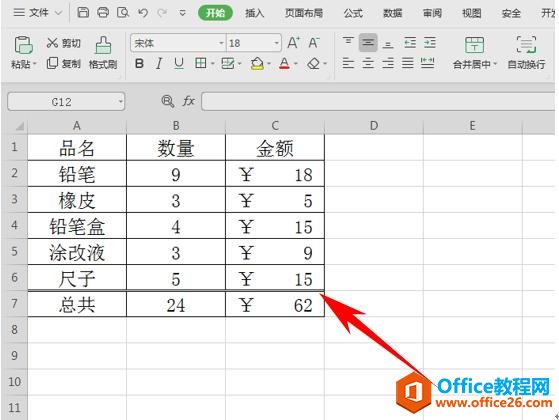The width and height of the screenshot is (559, 420).
Task: Align text right
Action: click(388, 63)
